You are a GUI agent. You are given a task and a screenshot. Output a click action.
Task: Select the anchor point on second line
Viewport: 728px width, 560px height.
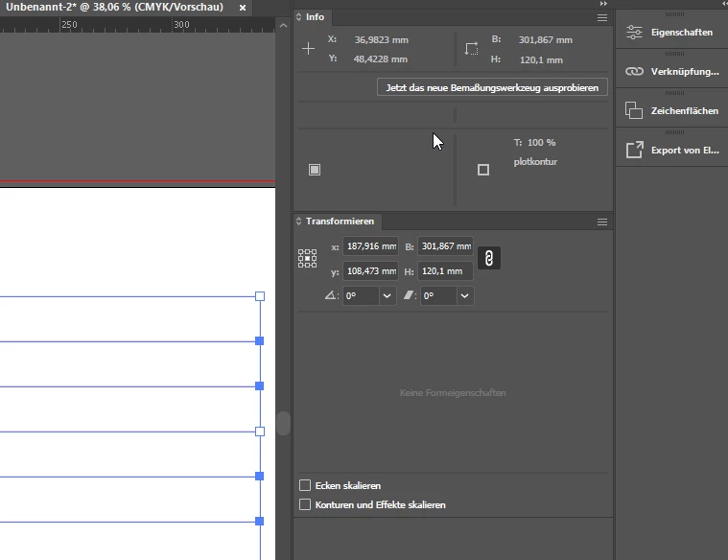260,341
